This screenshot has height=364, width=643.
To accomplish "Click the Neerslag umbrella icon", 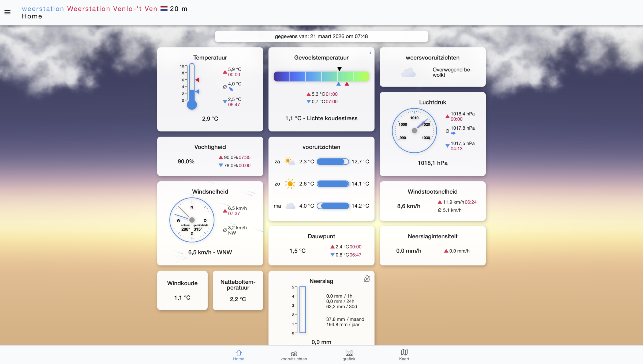I will tap(367, 279).
